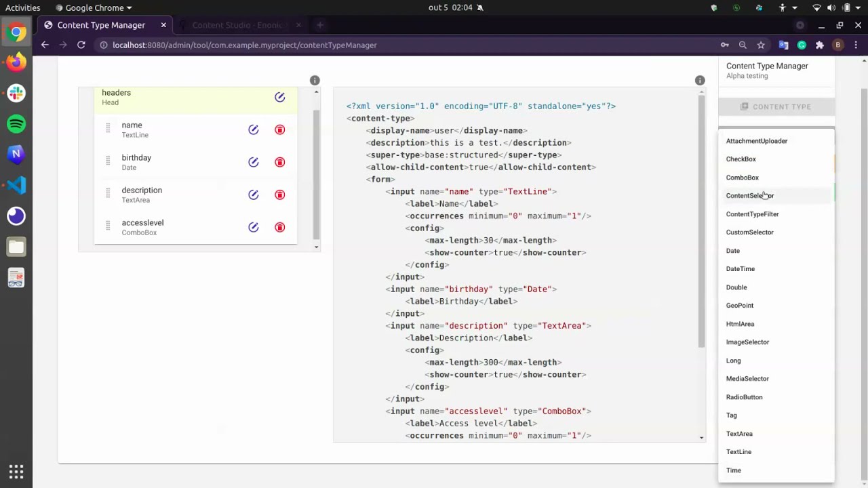
Task: Grab the drag handle of accesslevel field
Action: click(x=108, y=226)
